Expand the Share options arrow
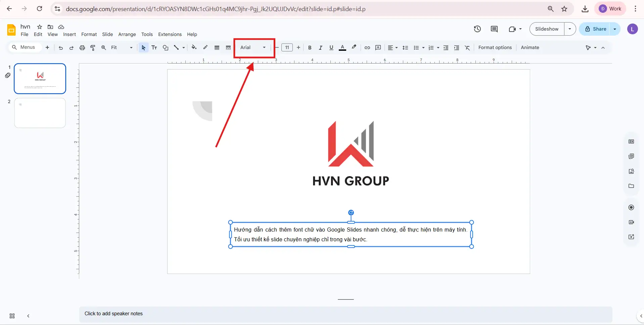This screenshot has width=644, height=325. click(615, 29)
